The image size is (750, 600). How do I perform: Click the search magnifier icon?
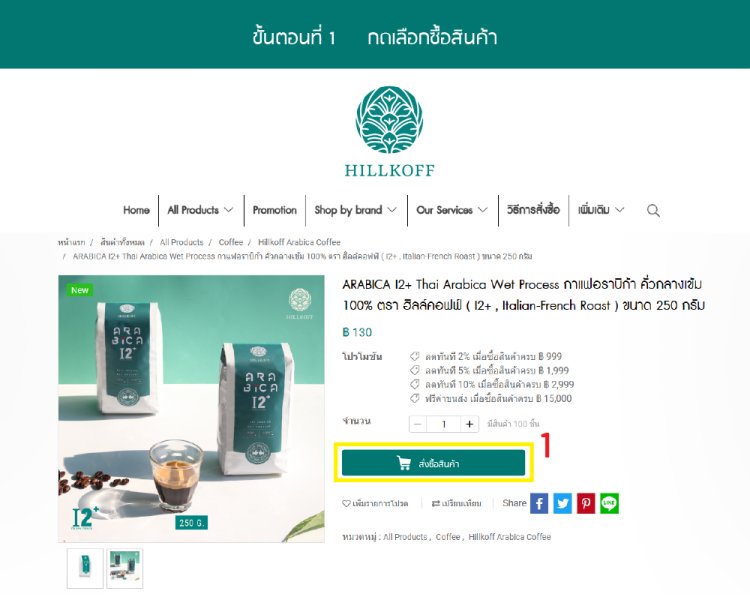(653, 211)
